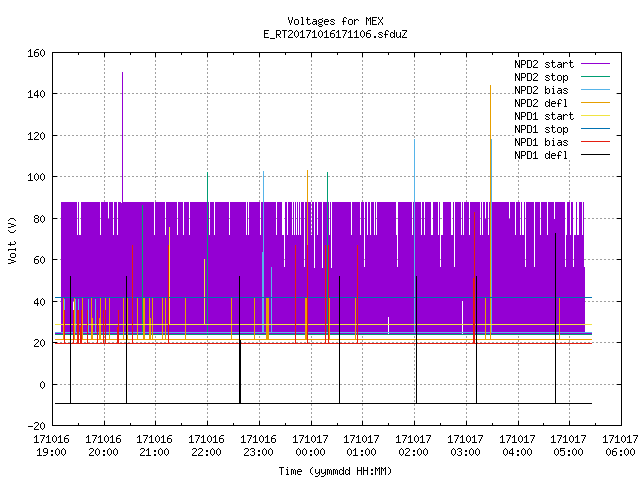Click the orange 144 V spike peak
640x480 pixels.
[490, 87]
